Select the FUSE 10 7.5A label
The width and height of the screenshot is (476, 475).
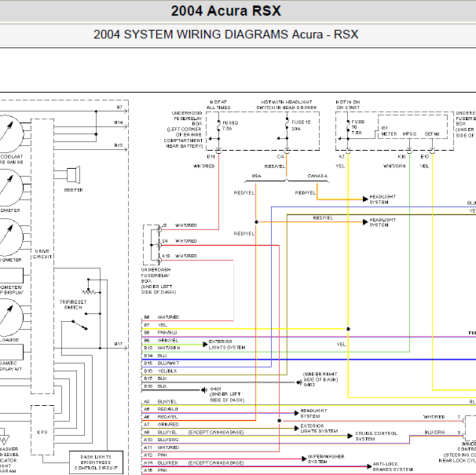click(x=358, y=127)
